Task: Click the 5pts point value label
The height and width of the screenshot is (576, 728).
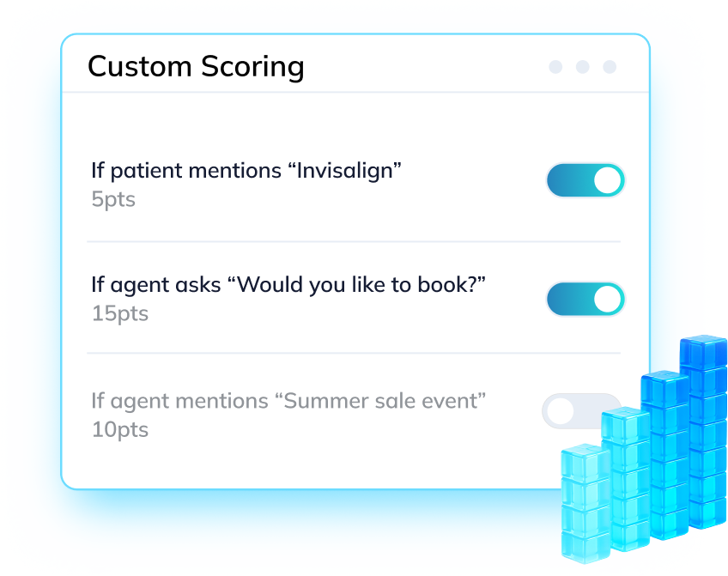Action: (113, 199)
